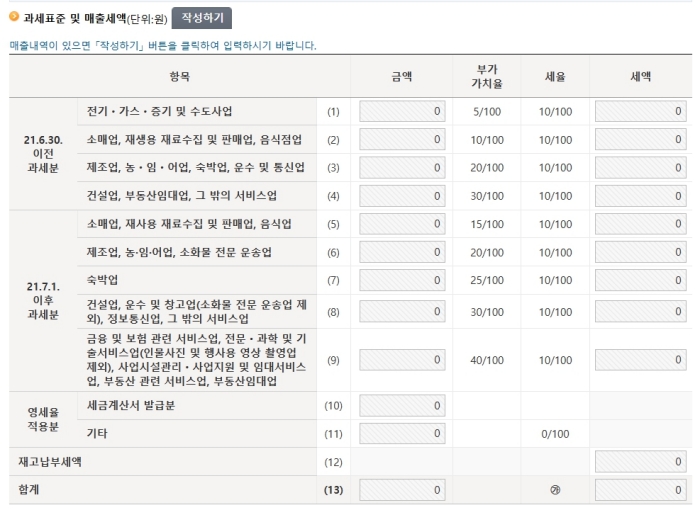Select the 금액 field for row (1)
Screen dimensions: 700x510
click(402, 111)
